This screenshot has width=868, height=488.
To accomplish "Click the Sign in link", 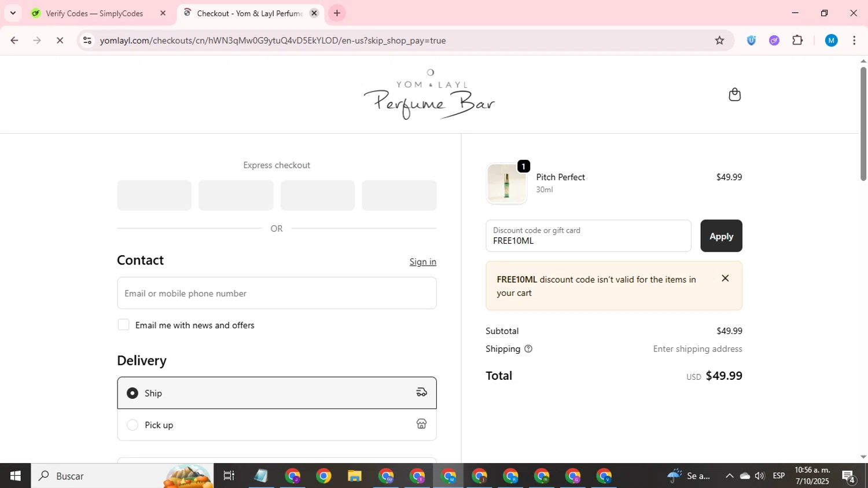I will point(423,262).
